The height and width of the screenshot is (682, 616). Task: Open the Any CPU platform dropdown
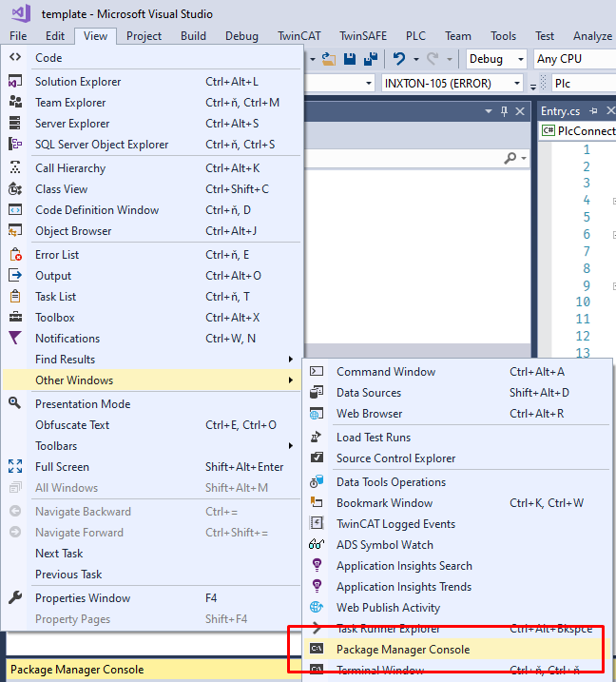tap(575, 59)
